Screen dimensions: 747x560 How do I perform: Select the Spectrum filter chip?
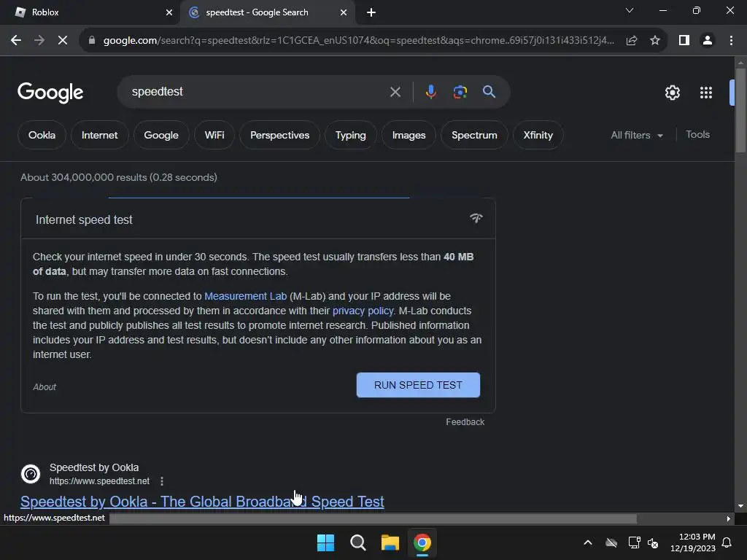[474, 135]
